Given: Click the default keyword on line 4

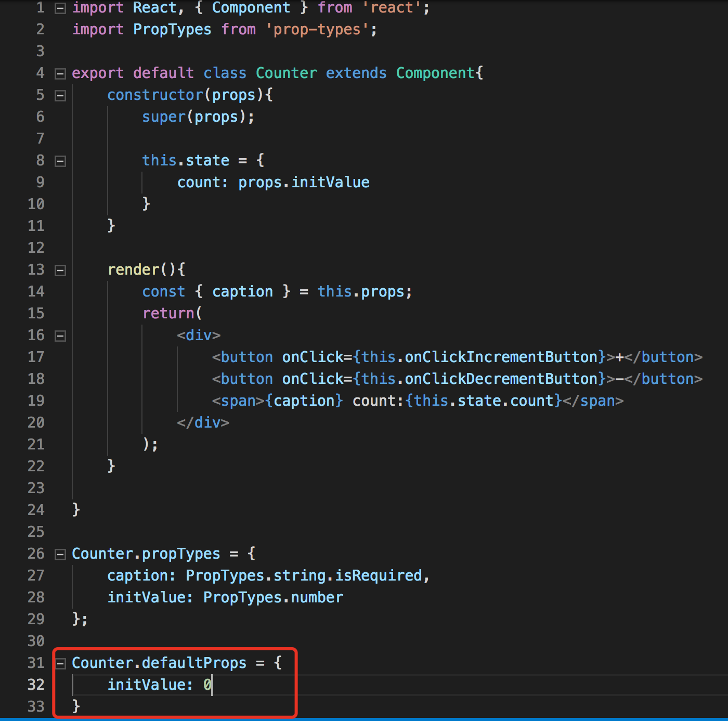Looking at the screenshot, I should [x=163, y=73].
